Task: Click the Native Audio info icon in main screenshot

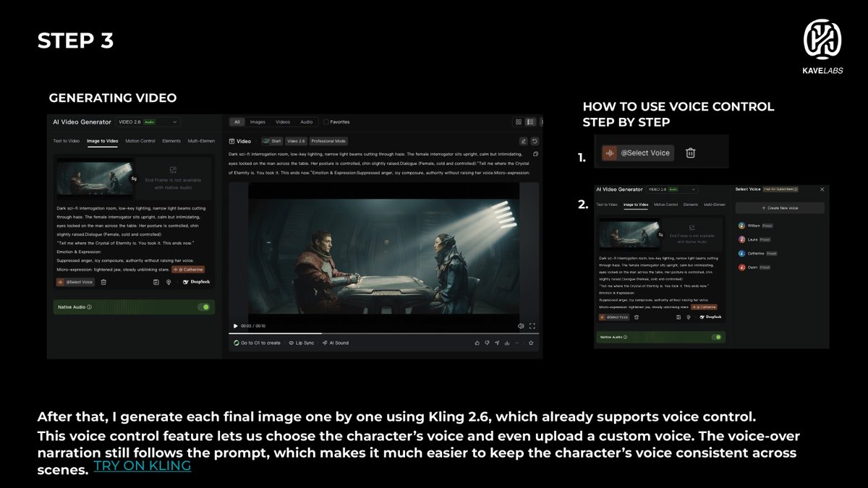Action: point(89,307)
